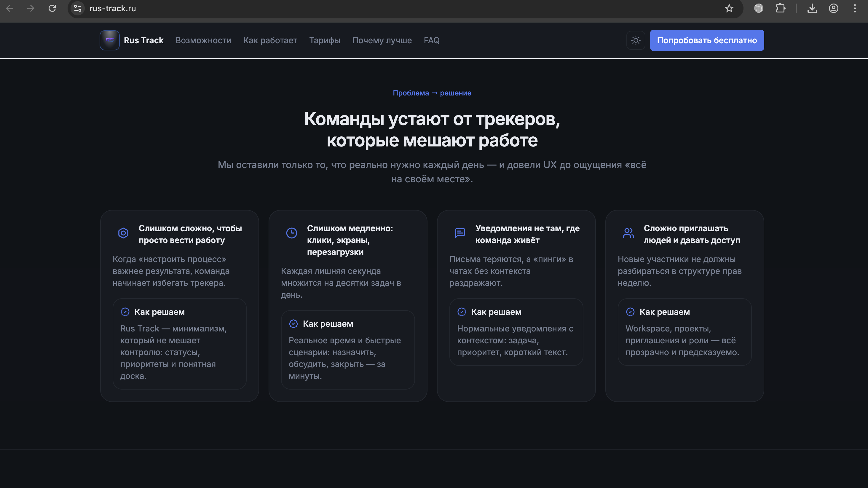Open the FAQ nav link
Image resolution: width=868 pixels, height=488 pixels.
[432, 40]
